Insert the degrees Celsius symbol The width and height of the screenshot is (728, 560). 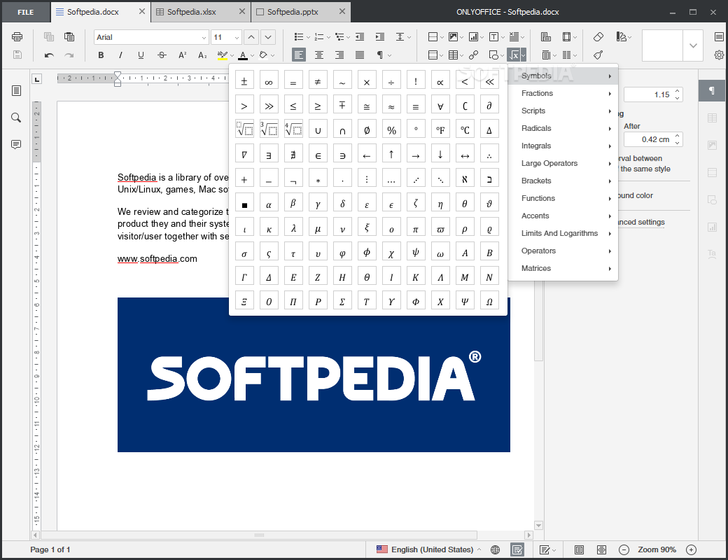[x=465, y=129]
